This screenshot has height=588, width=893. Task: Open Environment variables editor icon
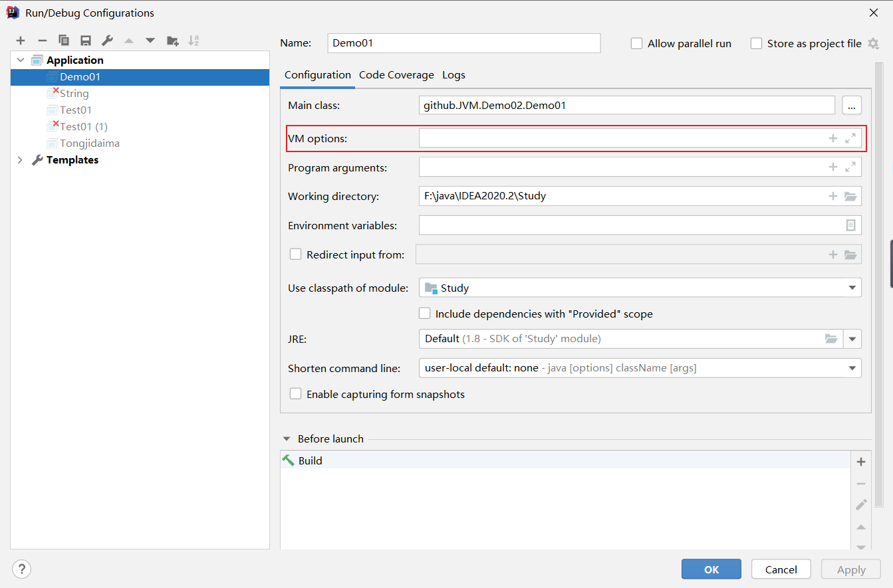[x=850, y=225]
